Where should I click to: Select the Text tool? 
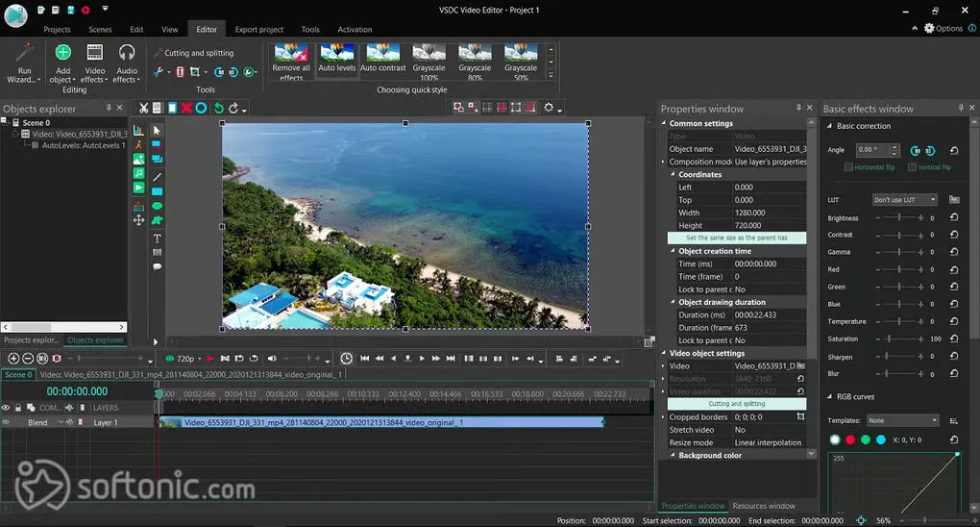coord(157,238)
